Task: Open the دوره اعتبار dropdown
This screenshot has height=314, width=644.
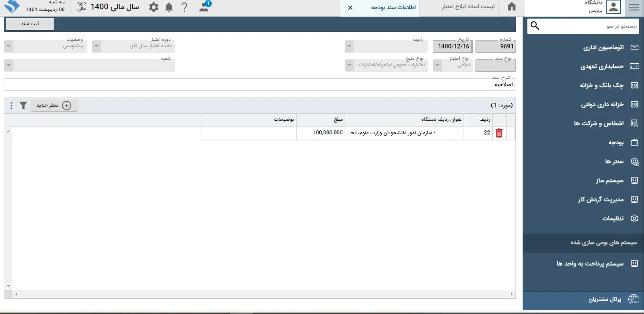Action: tap(97, 47)
